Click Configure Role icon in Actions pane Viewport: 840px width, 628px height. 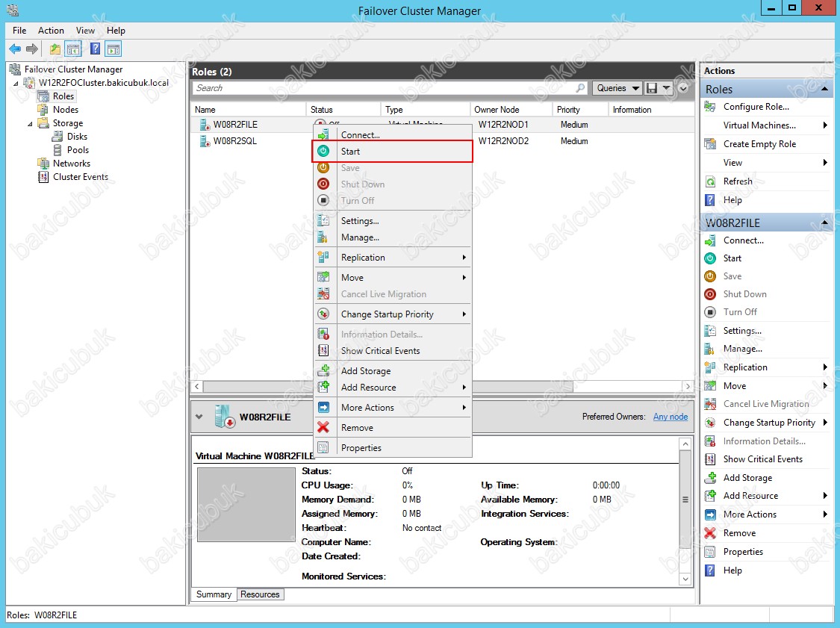[x=710, y=107]
